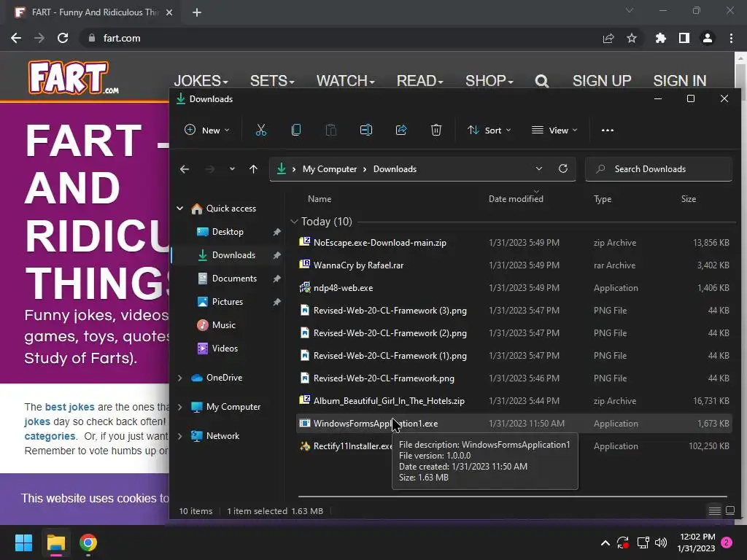Select Pictures in Quick access
Screen dimensions: 747x560
point(228,302)
